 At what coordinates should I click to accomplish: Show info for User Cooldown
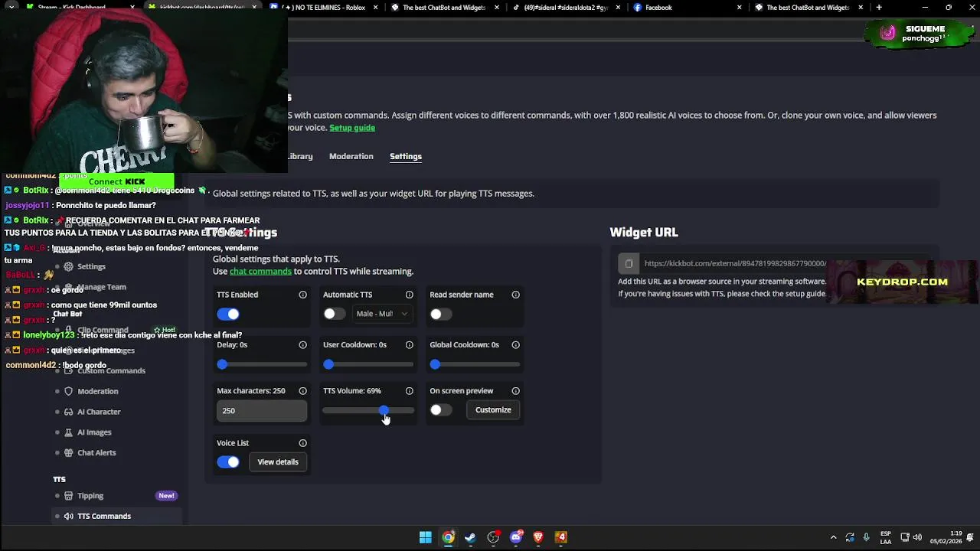(x=409, y=345)
